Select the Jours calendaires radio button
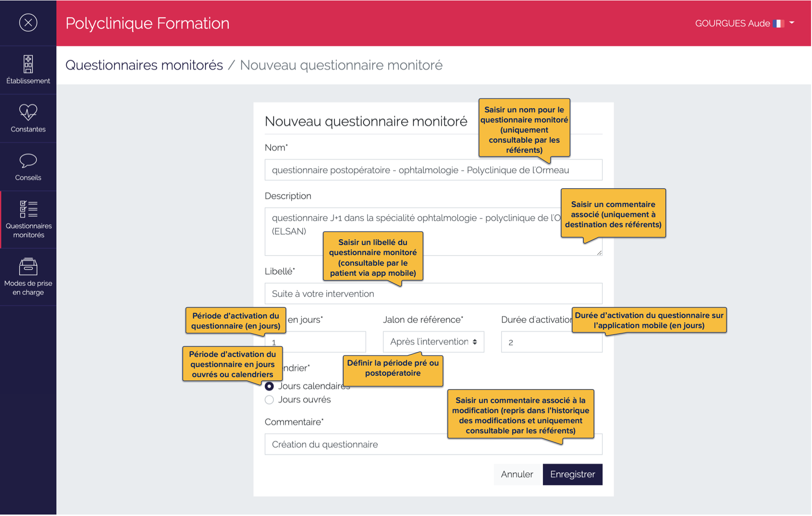Viewport: 812px width, 516px height. [269, 386]
